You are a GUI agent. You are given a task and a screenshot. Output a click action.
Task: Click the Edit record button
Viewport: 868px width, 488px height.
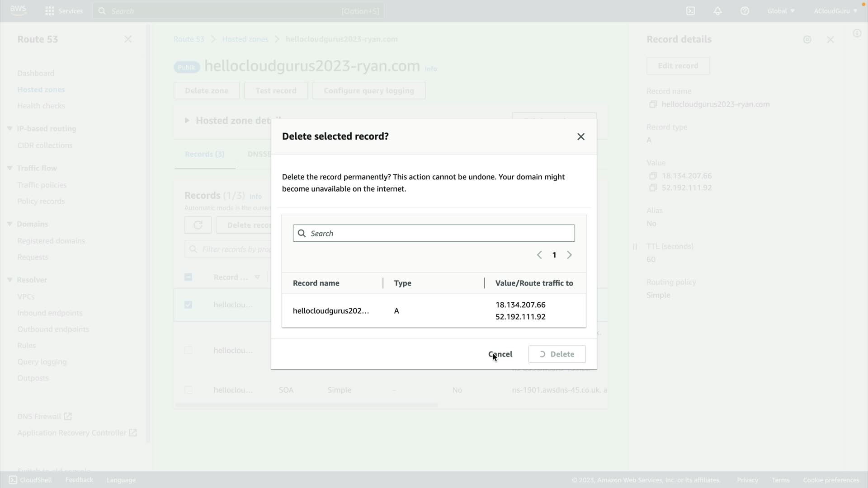pos(678,66)
